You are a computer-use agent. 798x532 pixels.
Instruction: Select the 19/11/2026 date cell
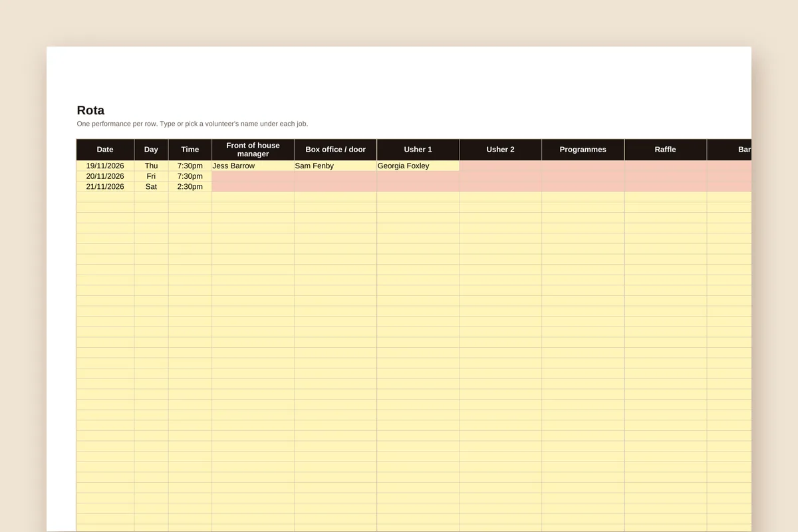[x=105, y=166]
